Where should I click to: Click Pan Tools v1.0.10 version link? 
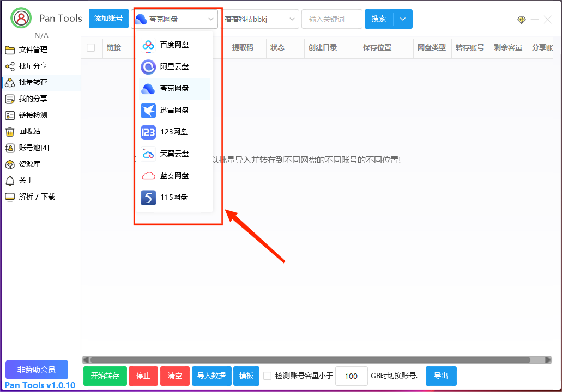[40, 385]
